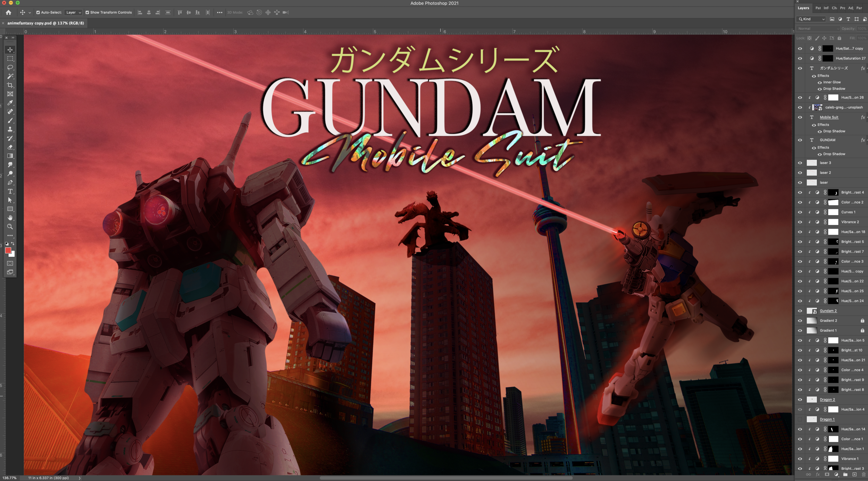Click the Delete layer trash icon
Viewport: 868px width, 481px height.
[863, 474]
